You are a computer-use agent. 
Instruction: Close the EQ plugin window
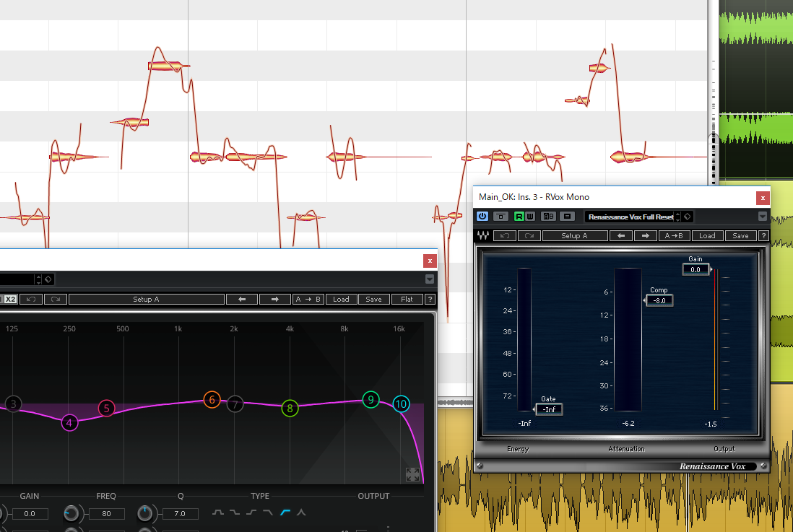[430, 261]
